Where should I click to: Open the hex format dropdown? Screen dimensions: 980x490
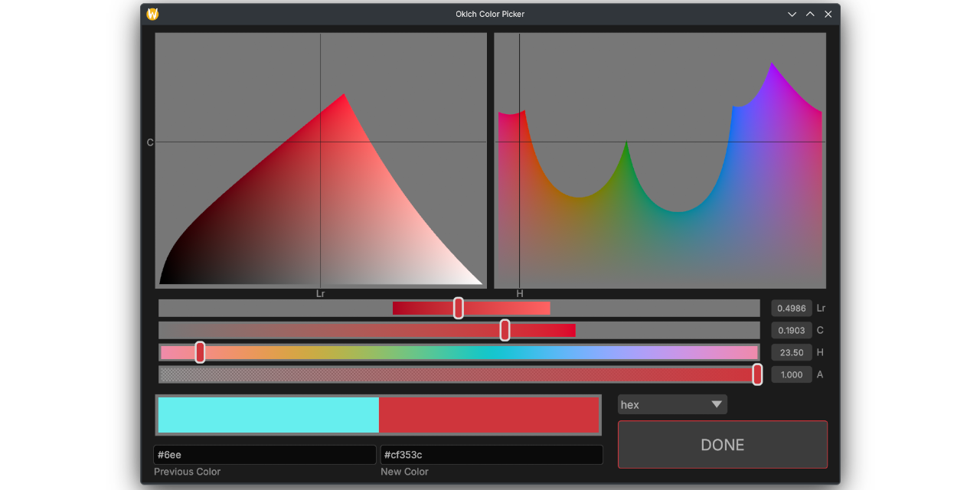pyautogui.click(x=671, y=404)
